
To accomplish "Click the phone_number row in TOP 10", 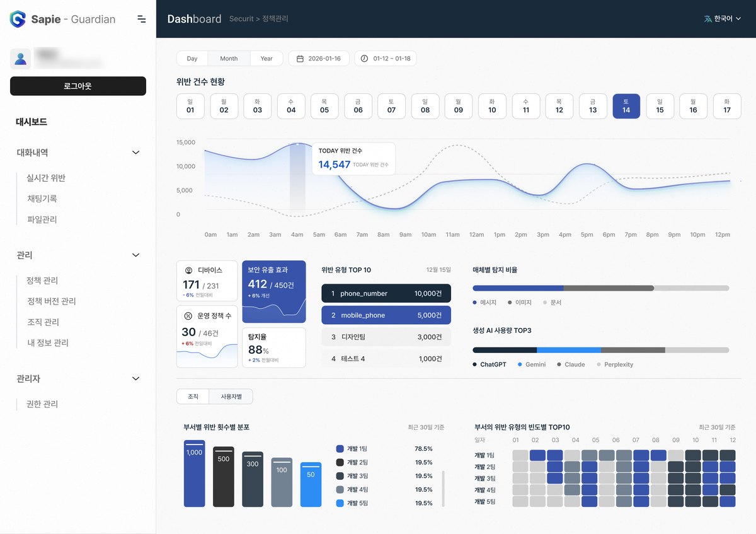I will [x=386, y=293].
